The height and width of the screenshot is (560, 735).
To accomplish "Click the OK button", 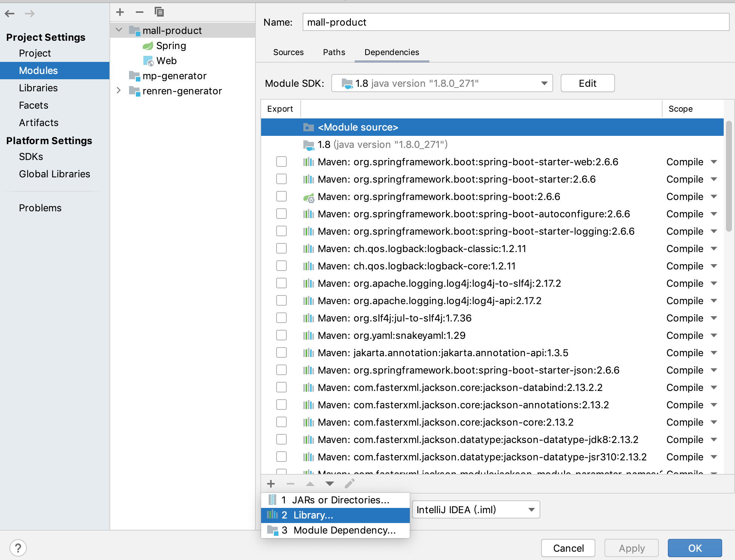I will (x=695, y=548).
